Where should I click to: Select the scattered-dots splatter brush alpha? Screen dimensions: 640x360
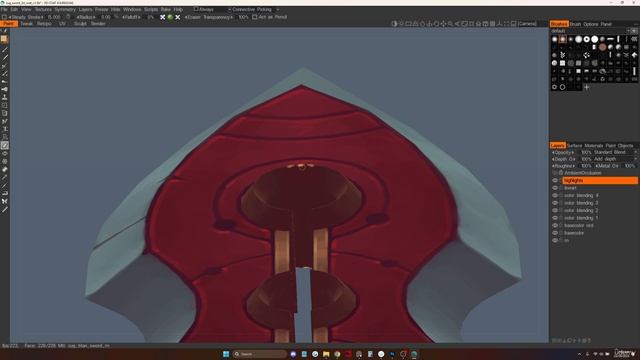click(587, 55)
